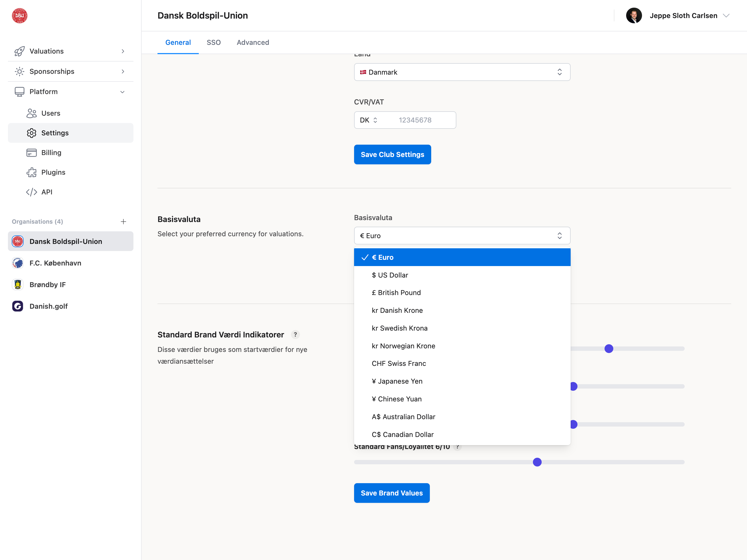The width and height of the screenshot is (747, 560).
Task: Switch to the SSO tab
Action: 214,42
